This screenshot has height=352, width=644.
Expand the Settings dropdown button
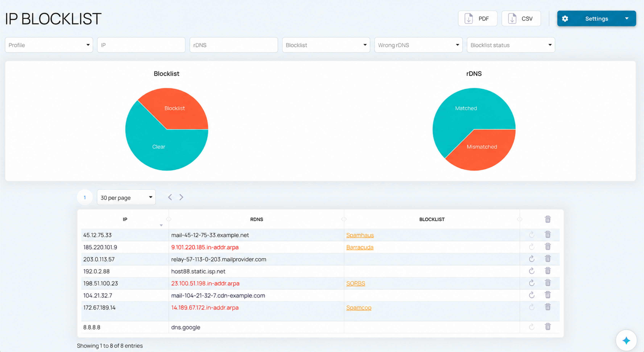pyautogui.click(x=597, y=18)
